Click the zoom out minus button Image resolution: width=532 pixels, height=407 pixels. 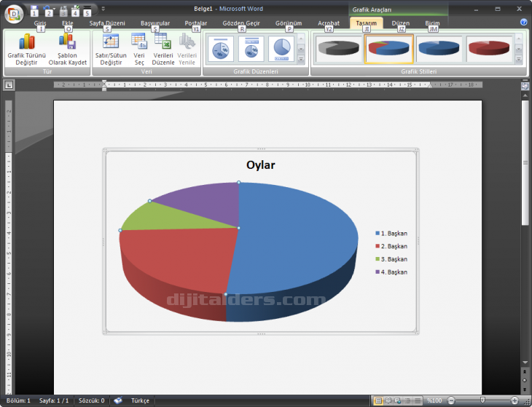click(451, 400)
